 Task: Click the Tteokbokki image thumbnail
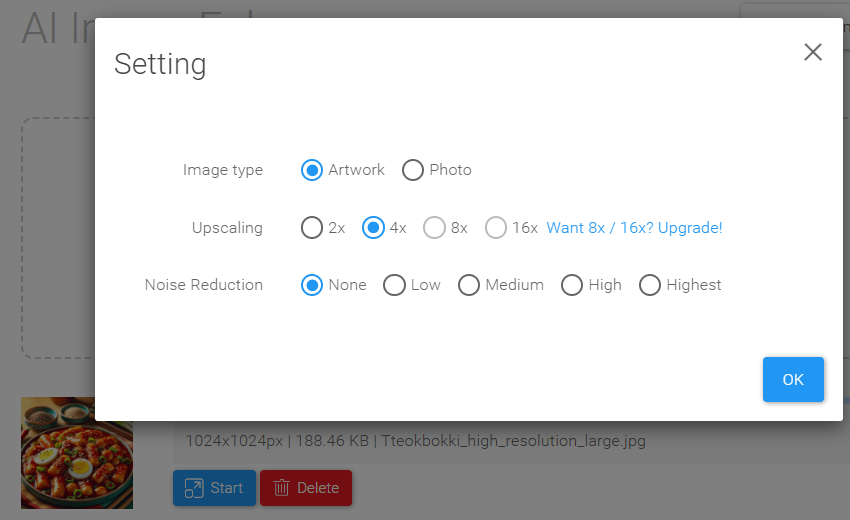pos(77,453)
